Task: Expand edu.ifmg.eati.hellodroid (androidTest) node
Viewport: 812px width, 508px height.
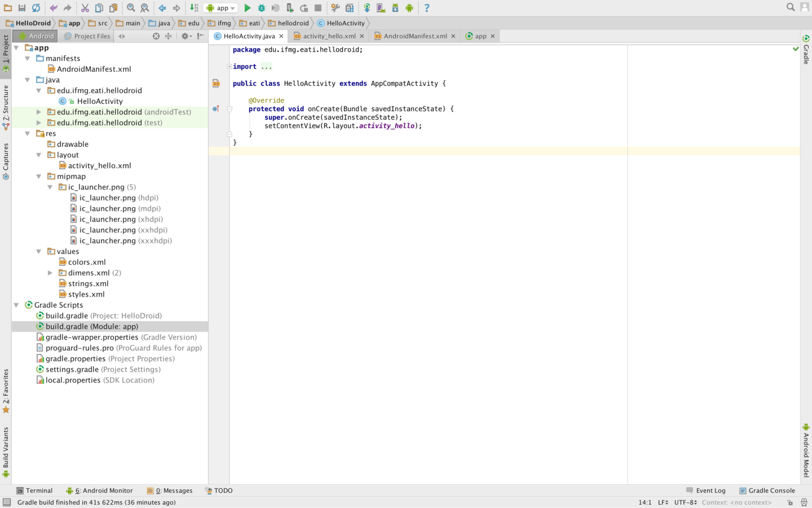Action: tap(39, 112)
